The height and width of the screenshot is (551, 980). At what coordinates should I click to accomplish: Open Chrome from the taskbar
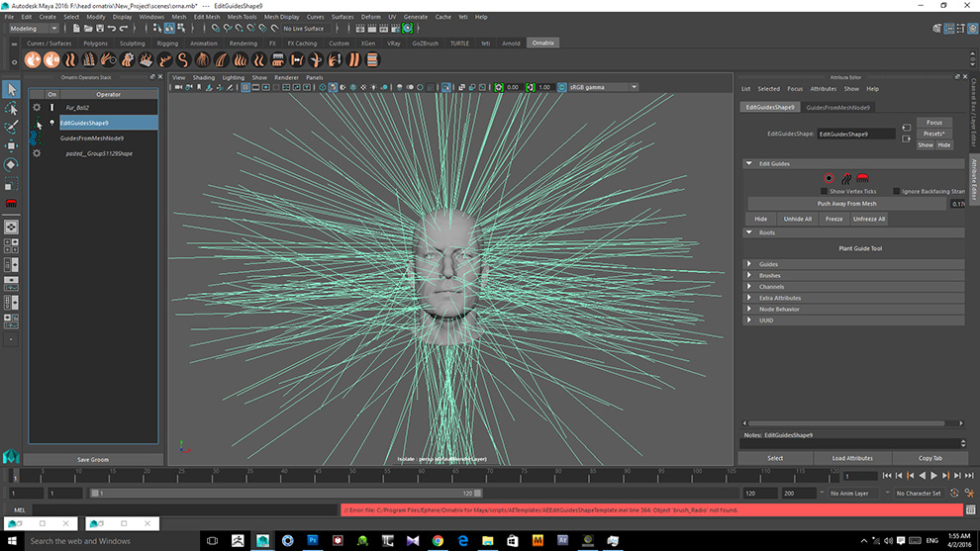coord(438,540)
